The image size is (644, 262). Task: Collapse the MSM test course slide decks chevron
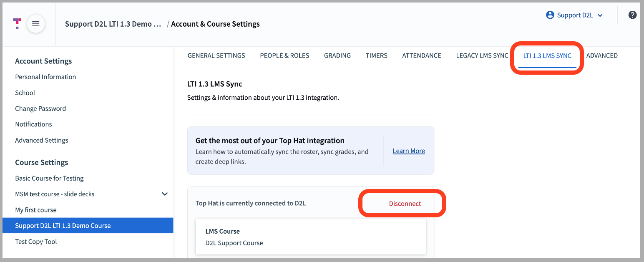[x=165, y=194]
